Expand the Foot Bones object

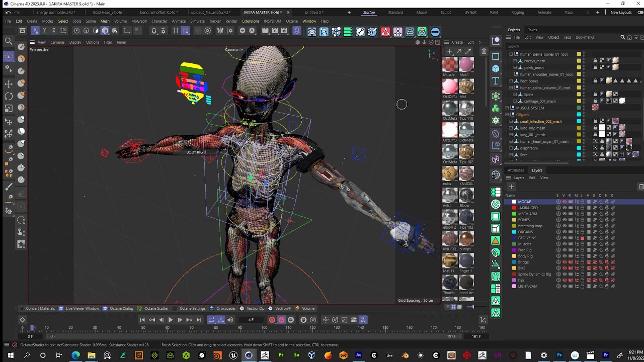[511, 81]
